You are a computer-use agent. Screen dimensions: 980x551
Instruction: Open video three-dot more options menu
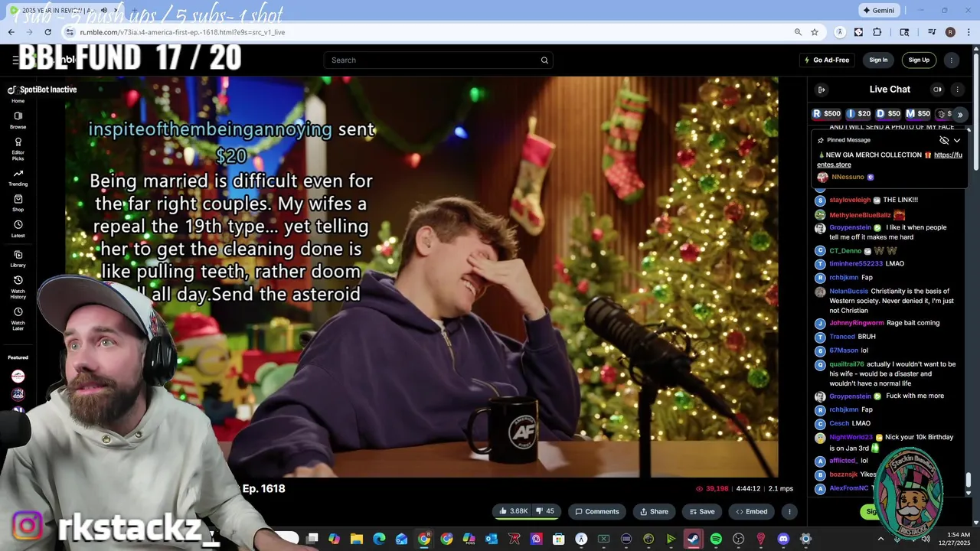click(789, 511)
